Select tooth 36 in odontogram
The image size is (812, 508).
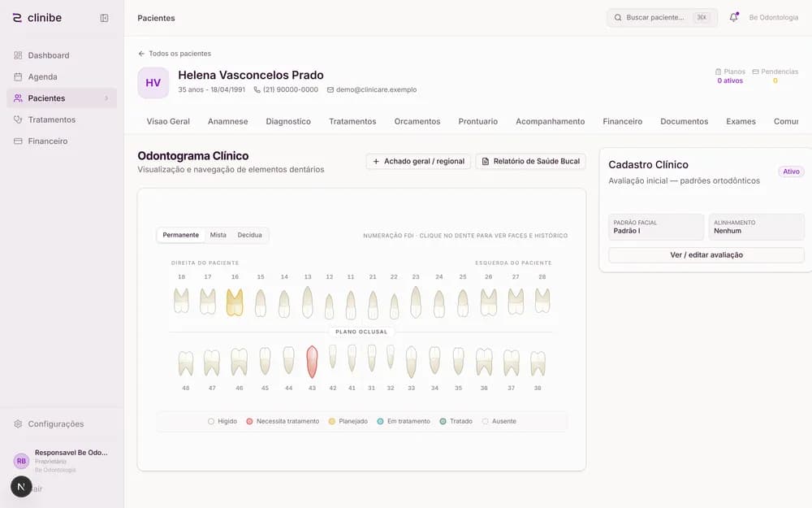pos(484,362)
